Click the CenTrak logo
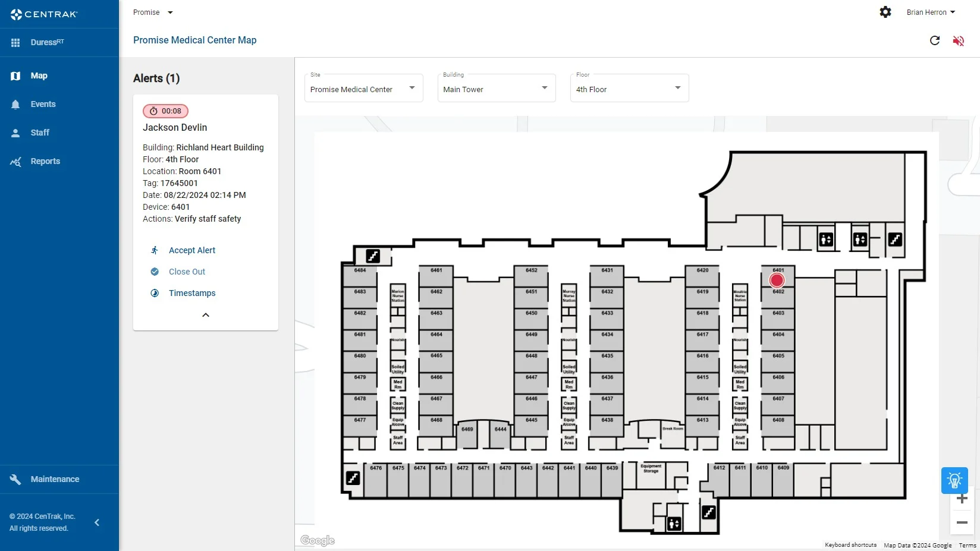This screenshot has width=980, height=551. (x=44, y=14)
